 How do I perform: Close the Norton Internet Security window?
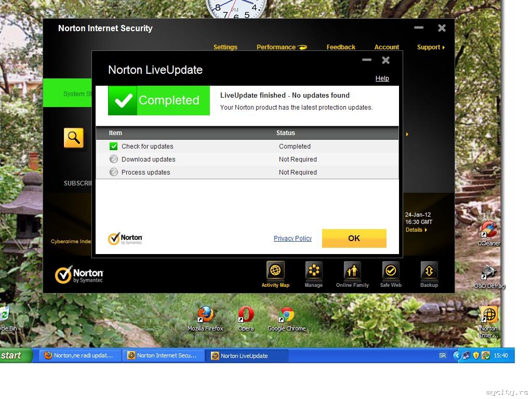(442, 28)
